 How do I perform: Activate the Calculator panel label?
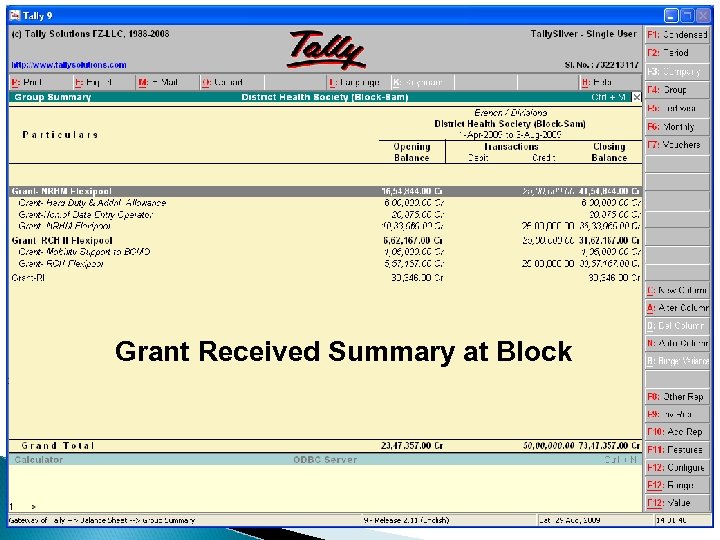39,460
